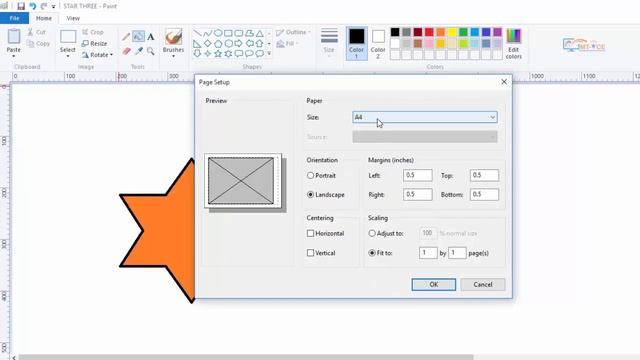Open the Brushes tool
640x360 pixels.
[173, 41]
